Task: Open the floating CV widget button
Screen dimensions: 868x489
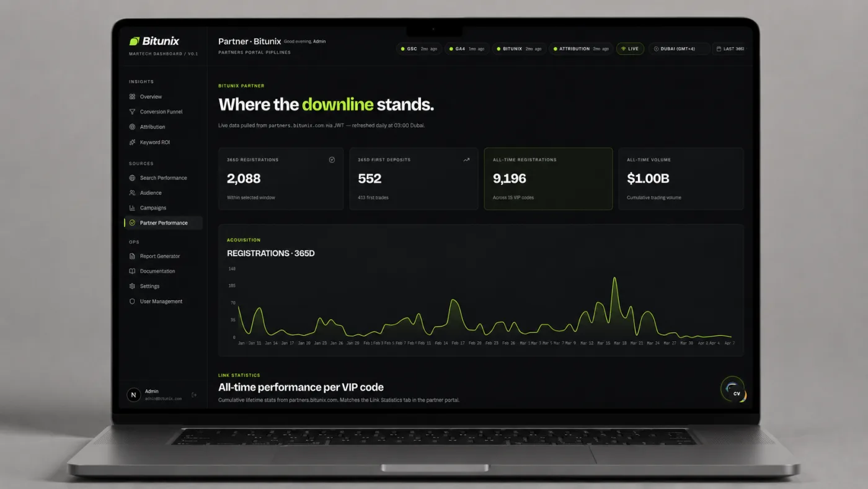Action: click(733, 390)
